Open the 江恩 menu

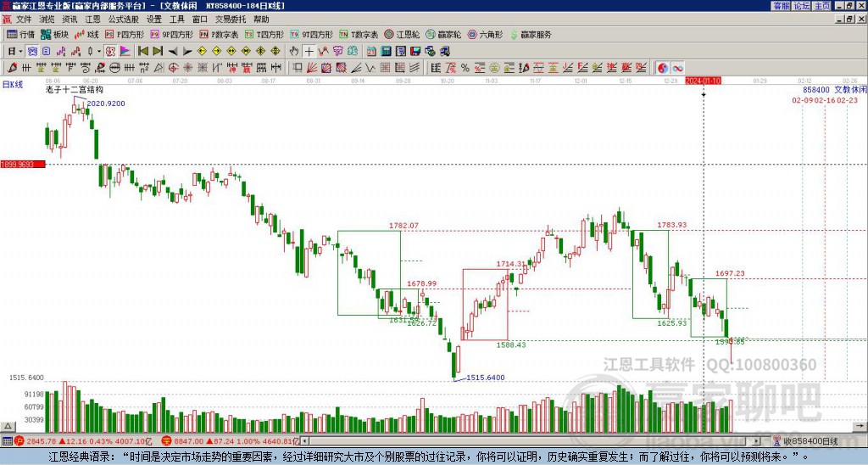coord(92,20)
